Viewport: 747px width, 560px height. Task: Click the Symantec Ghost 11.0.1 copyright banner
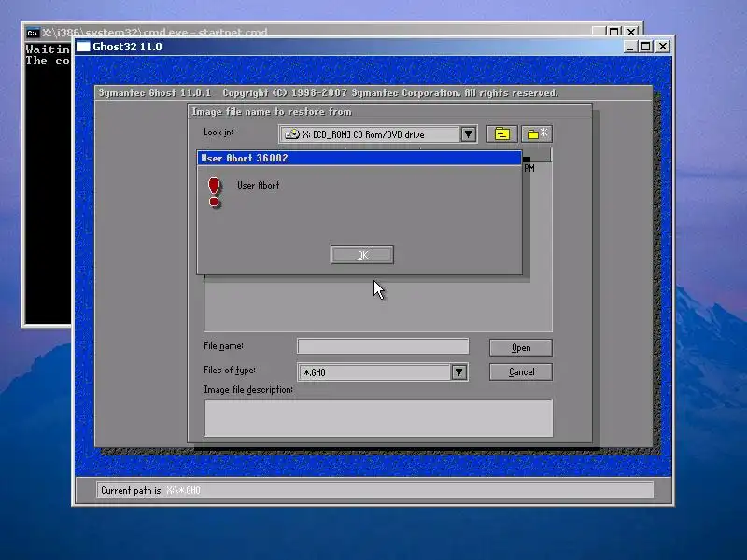click(x=329, y=92)
